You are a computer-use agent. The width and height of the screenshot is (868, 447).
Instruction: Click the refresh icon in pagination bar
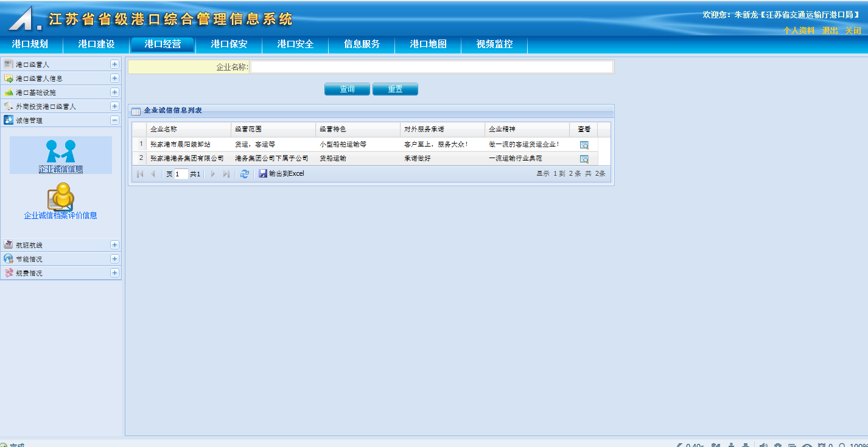[x=245, y=174]
